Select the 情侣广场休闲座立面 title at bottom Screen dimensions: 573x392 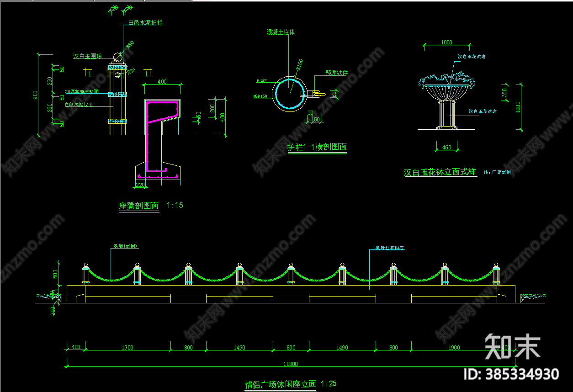click(x=280, y=384)
